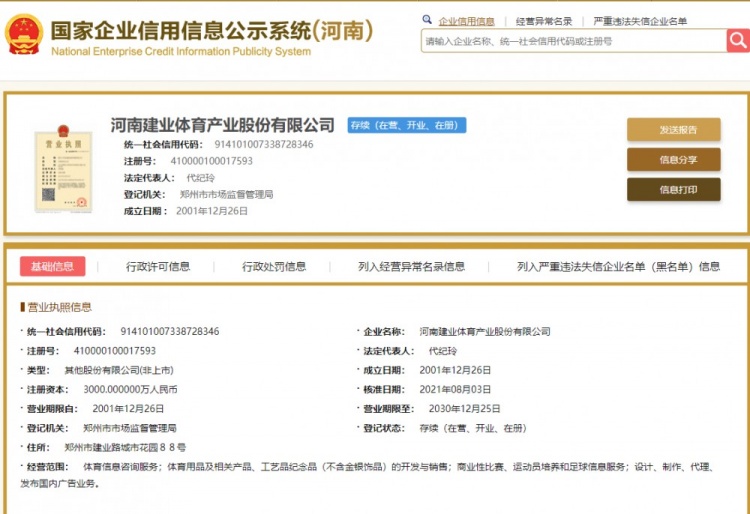Click the English subtitle National Enterprise Credit Information Publicity System
The width and height of the screenshot is (750, 514).
[x=181, y=51]
